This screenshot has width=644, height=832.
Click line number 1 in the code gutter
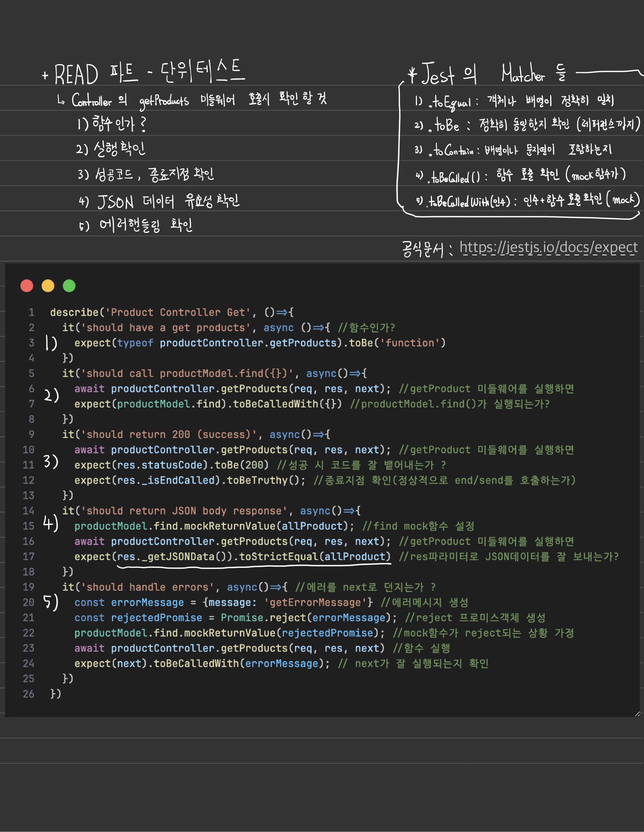pos(31,312)
